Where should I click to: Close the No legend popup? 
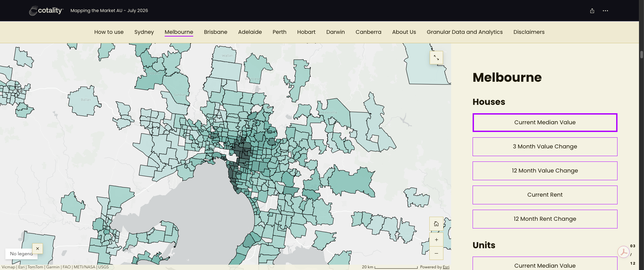pyautogui.click(x=38, y=249)
